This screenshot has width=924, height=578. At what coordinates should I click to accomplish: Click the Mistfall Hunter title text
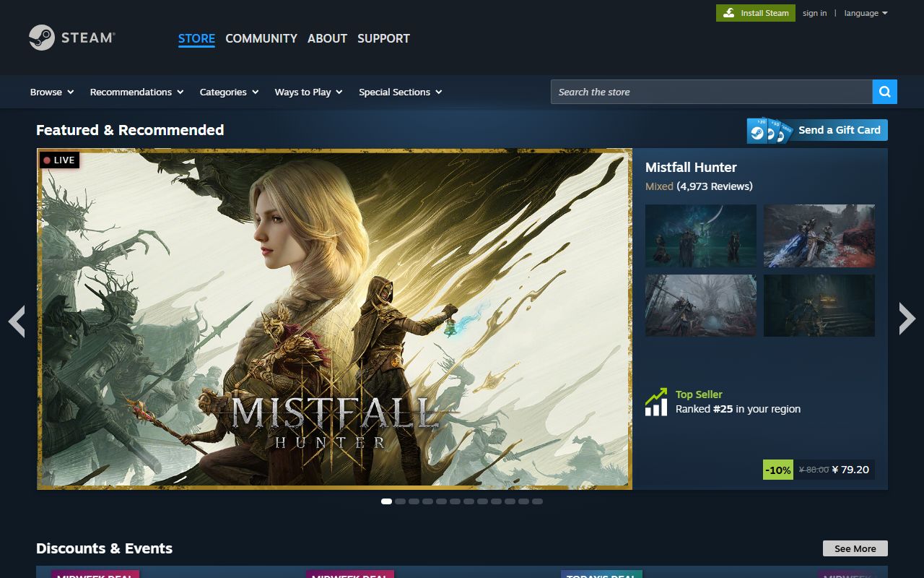[x=691, y=167]
